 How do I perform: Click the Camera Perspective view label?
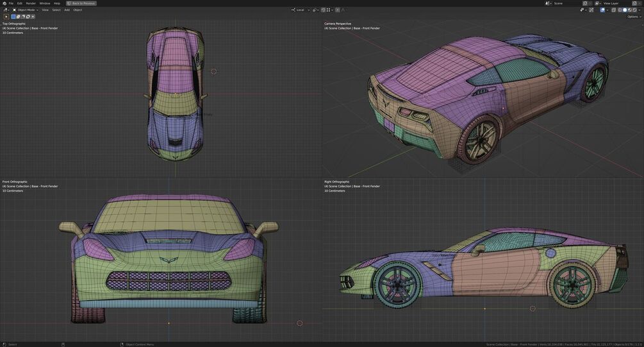pos(338,24)
